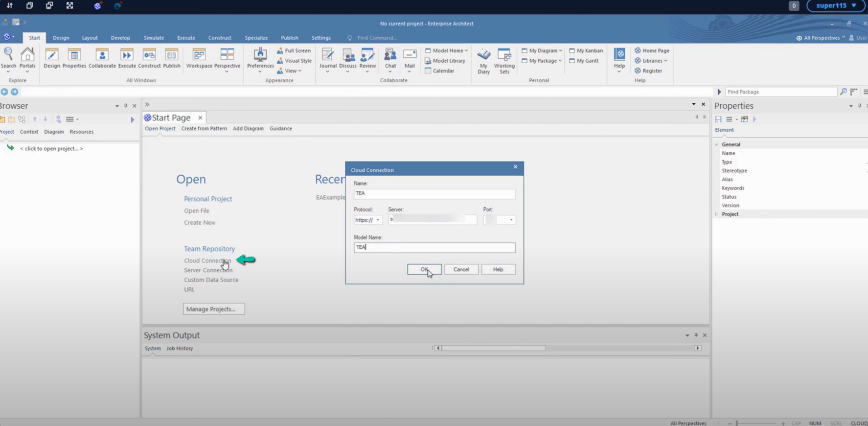The height and width of the screenshot is (426, 868).
Task: Switch to the Simulate ribbon tab
Action: coord(154,38)
